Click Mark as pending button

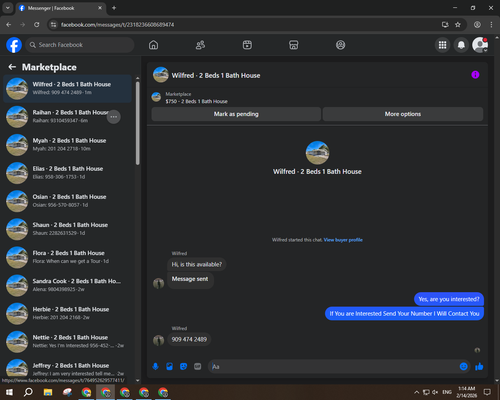click(x=236, y=114)
